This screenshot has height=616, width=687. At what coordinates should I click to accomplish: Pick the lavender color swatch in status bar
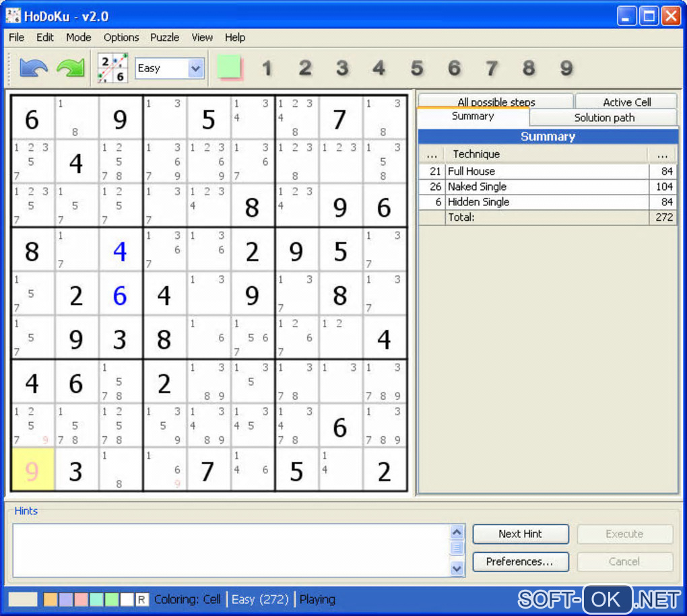[66, 599]
